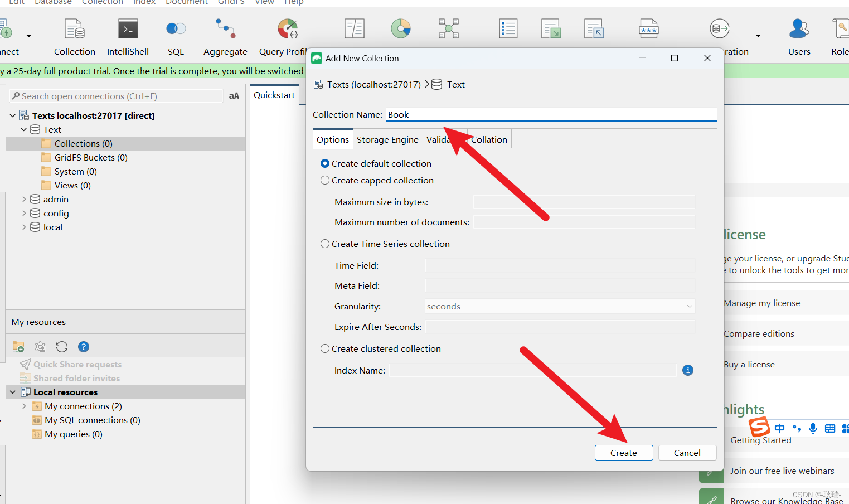Expand the config database node

coord(23,213)
